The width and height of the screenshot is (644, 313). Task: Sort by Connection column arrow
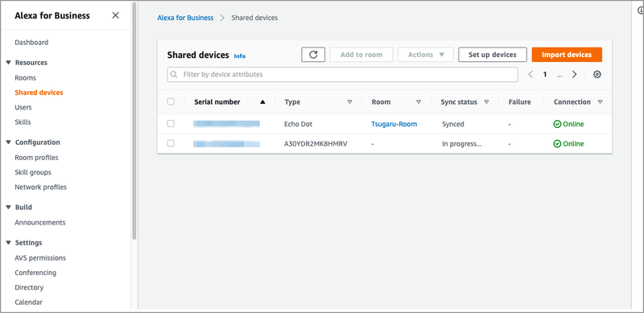(x=601, y=102)
